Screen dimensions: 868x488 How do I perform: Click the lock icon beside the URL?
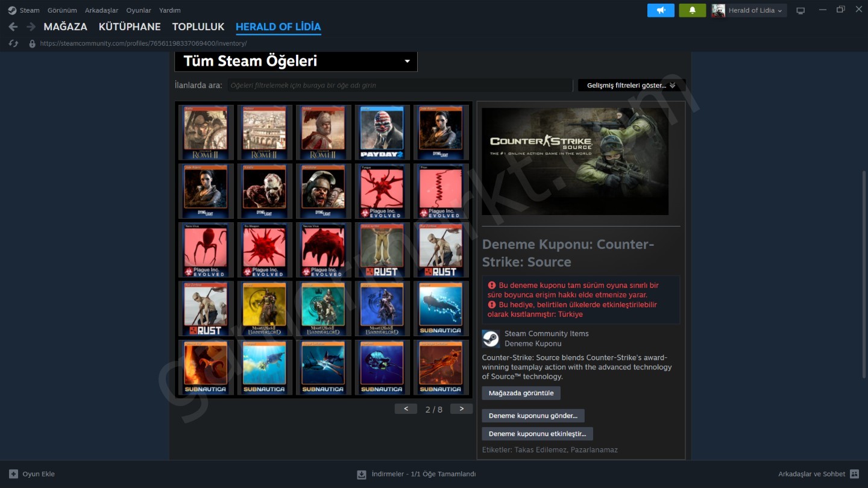click(x=33, y=43)
